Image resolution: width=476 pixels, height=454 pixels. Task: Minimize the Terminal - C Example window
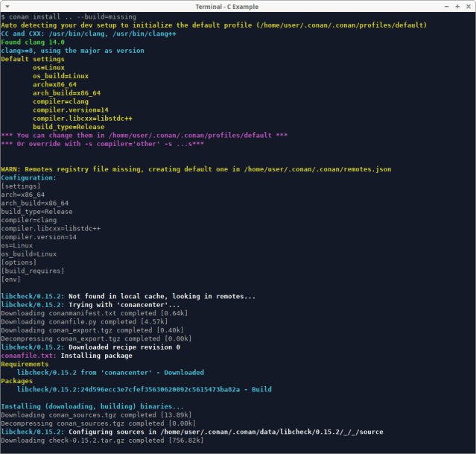point(446,7)
